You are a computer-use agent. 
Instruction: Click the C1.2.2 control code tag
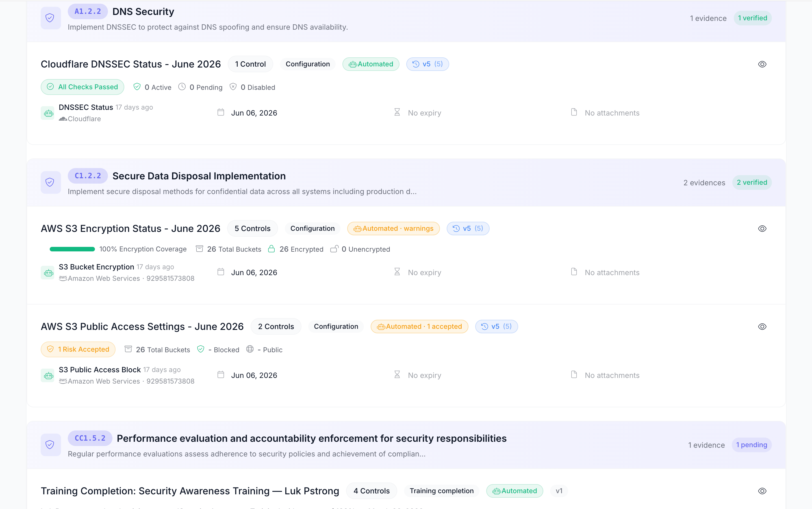tap(88, 176)
